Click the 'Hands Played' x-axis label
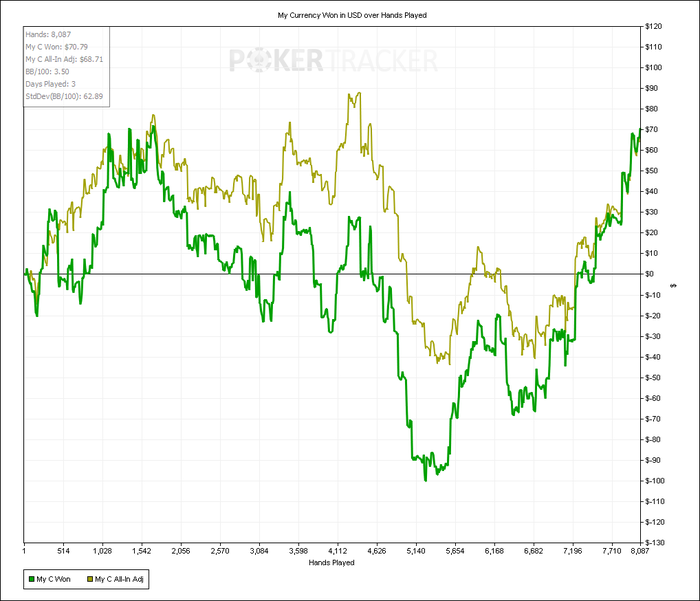The height and width of the screenshot is (601, 700). coord(332,563)
